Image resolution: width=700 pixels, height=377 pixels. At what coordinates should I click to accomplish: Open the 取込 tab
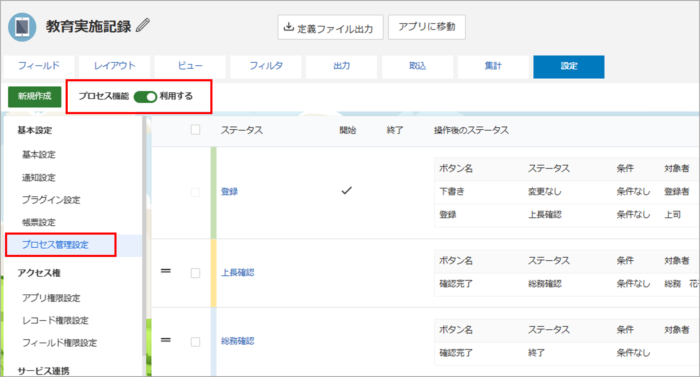point(417,66)
